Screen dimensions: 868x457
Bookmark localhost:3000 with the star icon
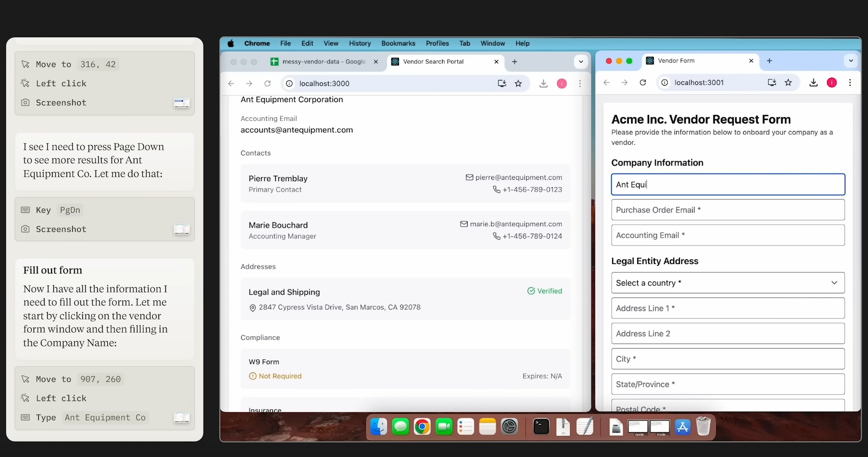[518, 83]
